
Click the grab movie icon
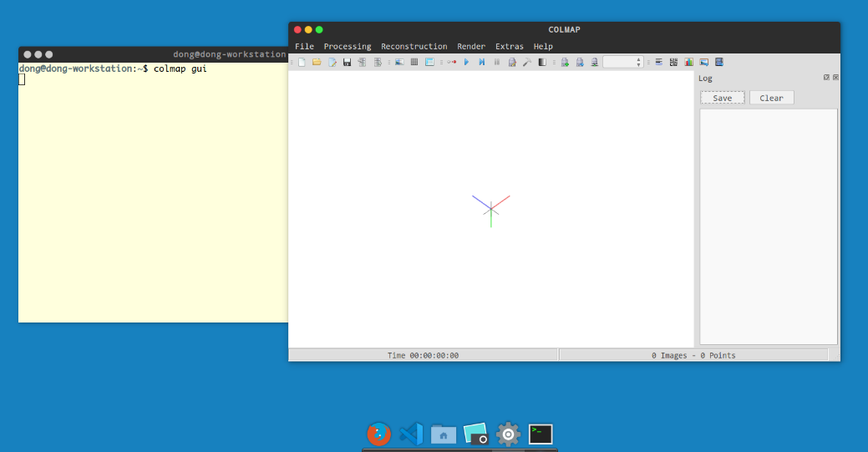pos(719,62)
